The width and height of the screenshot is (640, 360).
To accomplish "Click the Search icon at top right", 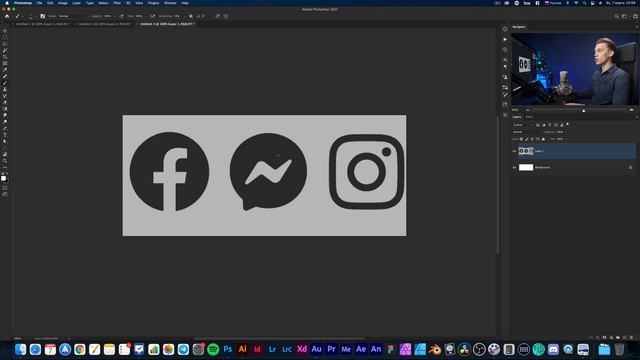I will [617, 16].
